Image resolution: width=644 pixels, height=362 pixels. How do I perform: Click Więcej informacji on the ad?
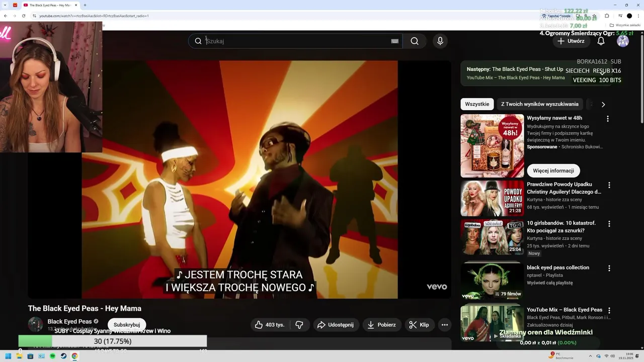[553, 170]
